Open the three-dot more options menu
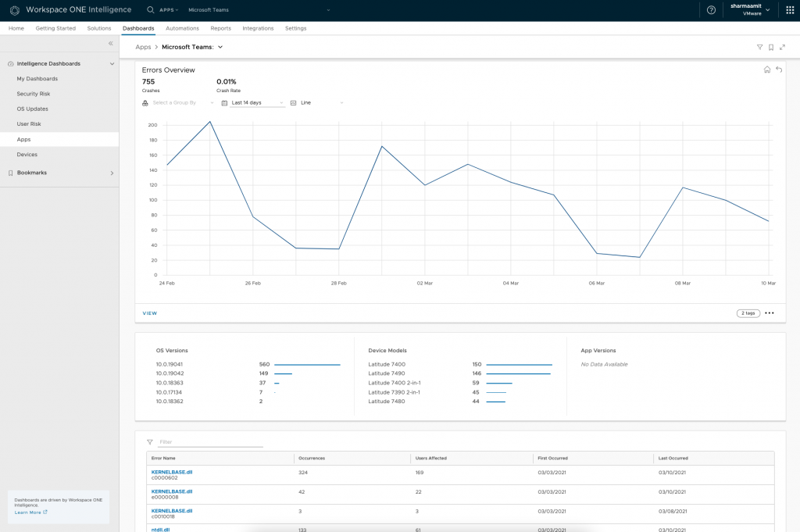800x532 pixels. [770, 313]
